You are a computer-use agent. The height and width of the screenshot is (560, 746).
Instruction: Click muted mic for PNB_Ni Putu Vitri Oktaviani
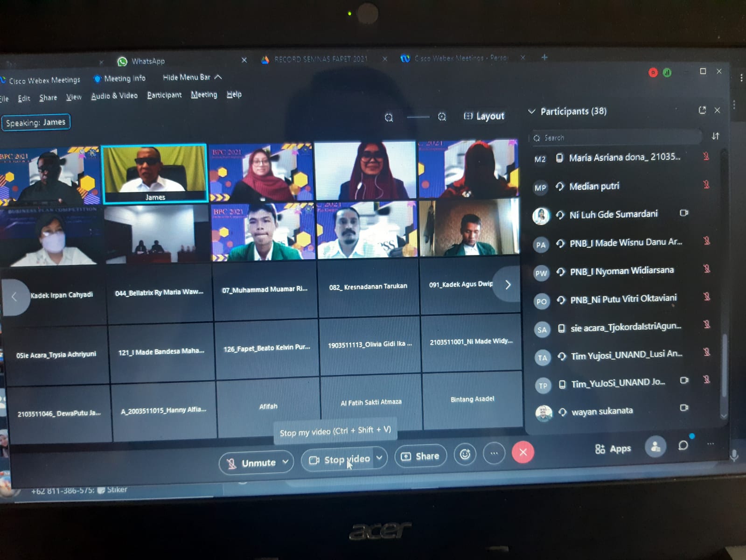coord(707,296)
